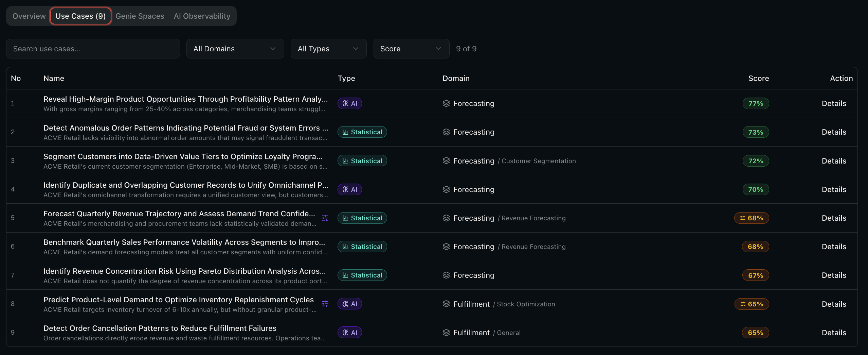Click the adjusted 68% score badge in row 5
868x355 pixels.
[752, 218]
